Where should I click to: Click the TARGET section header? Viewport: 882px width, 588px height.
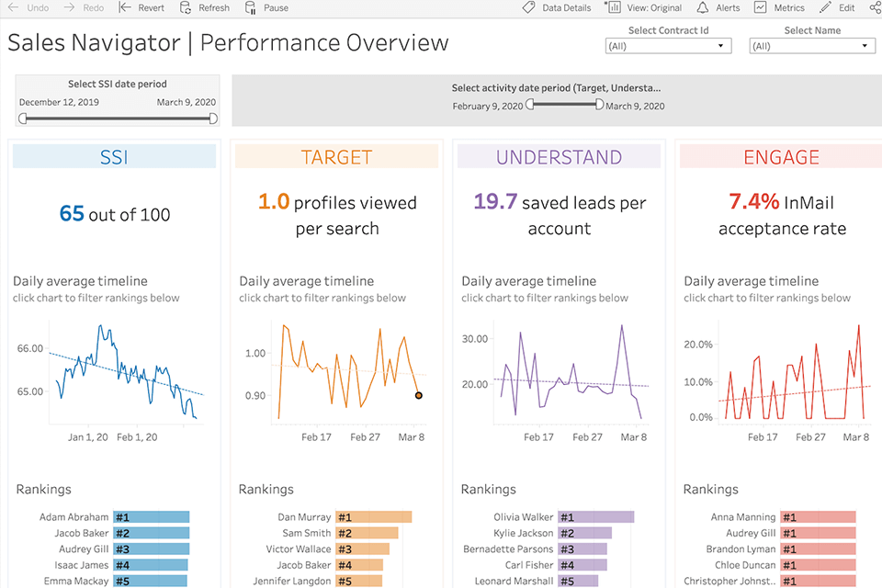pos(336,156)
